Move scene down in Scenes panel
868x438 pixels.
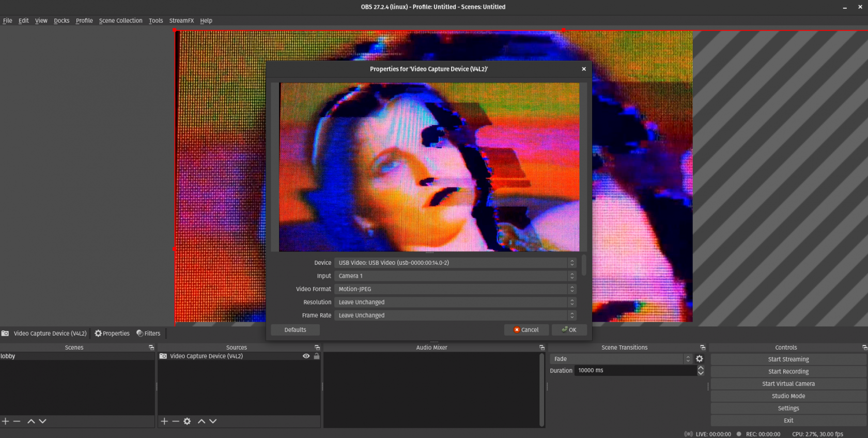pyautogui.click(x=43, y=421)
